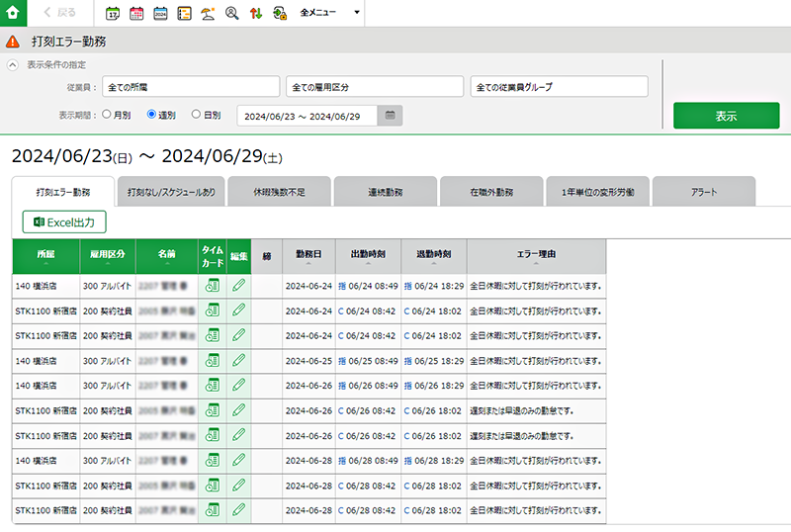Open the time card icon in first row

coord(212,287)
